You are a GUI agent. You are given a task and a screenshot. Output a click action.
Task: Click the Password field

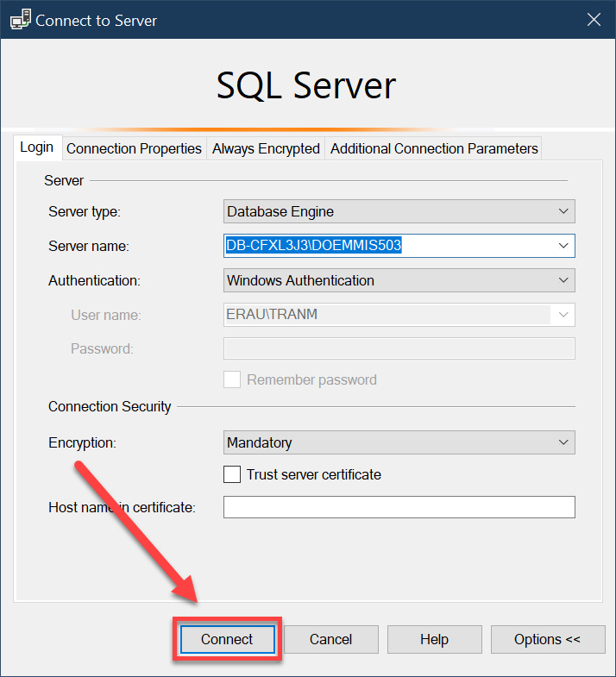[x=399, y=348]
